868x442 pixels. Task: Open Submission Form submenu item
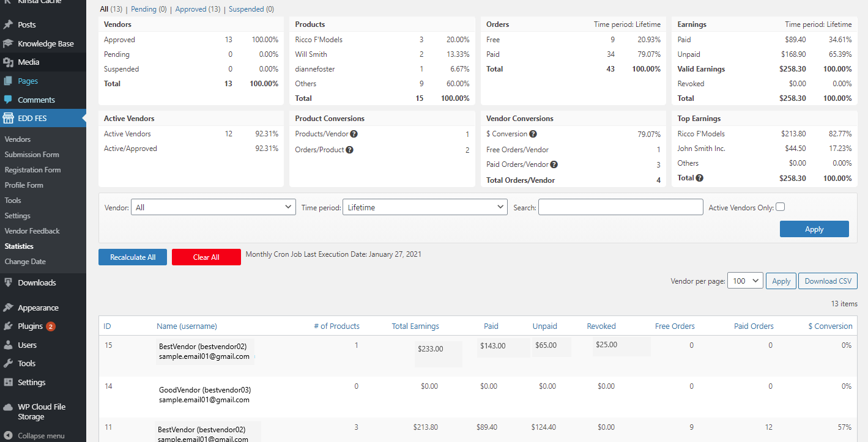click(32, 155)
